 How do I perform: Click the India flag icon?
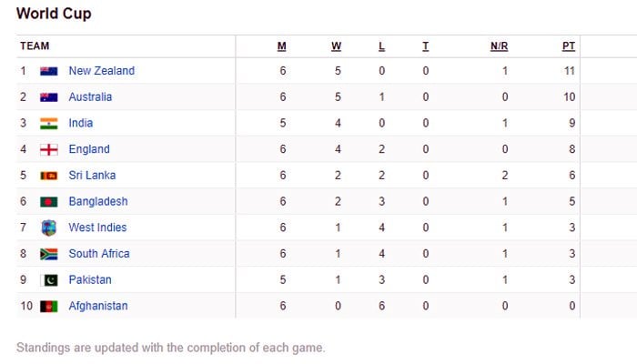(x=49, y=124)
